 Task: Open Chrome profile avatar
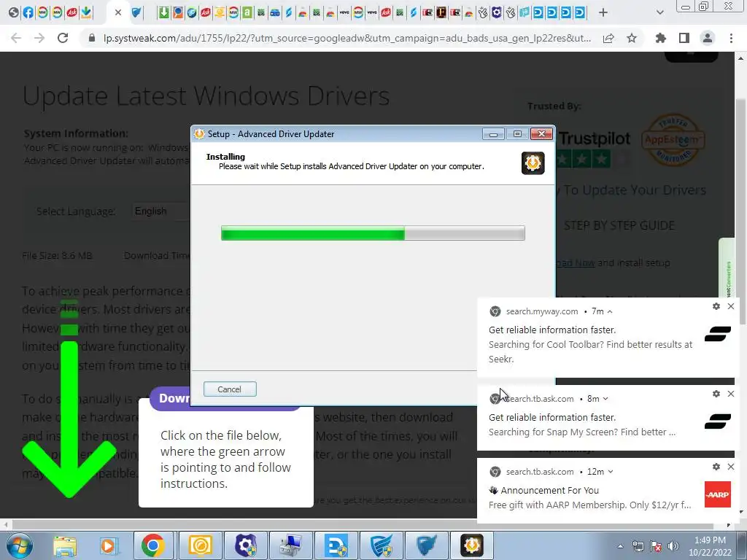click(708, 38)
